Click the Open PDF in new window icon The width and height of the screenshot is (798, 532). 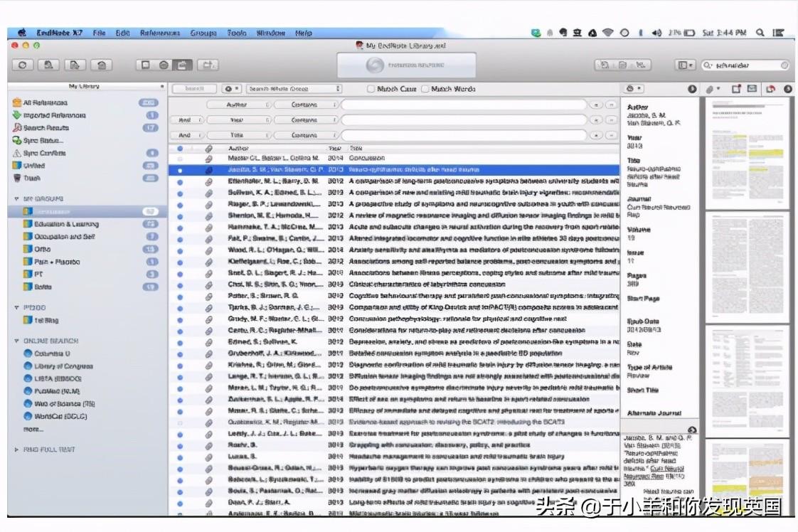(736, 89)
